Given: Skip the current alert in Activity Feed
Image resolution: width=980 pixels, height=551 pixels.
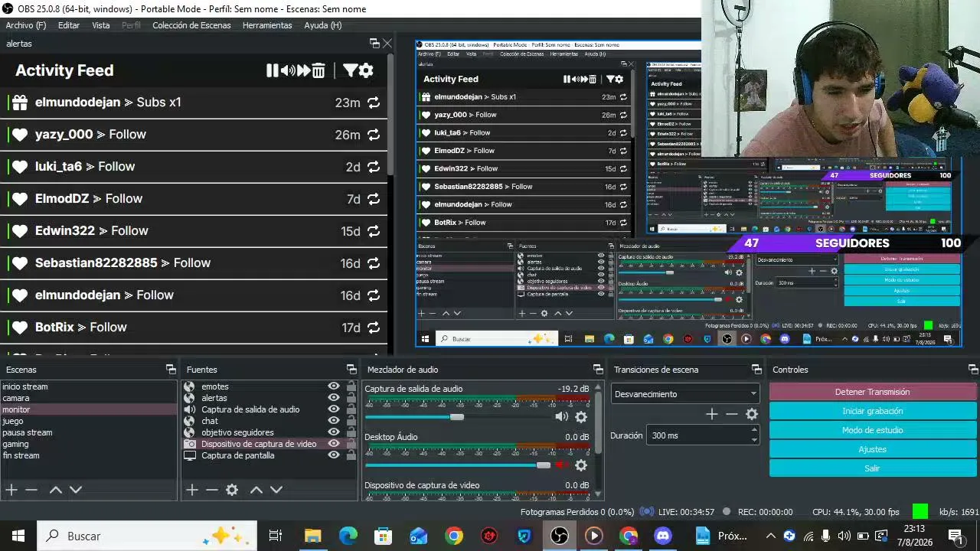Looking at the screenshot, I should (x=304, y=70).
